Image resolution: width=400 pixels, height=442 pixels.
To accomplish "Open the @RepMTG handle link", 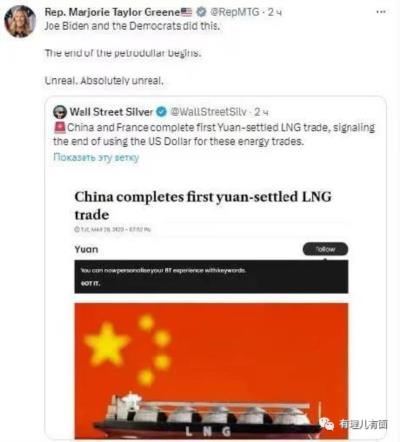I will pyautogui.click(x=235, y=12).
